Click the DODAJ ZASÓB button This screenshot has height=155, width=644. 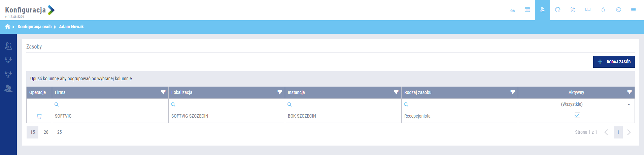click(x=614, y=62)
